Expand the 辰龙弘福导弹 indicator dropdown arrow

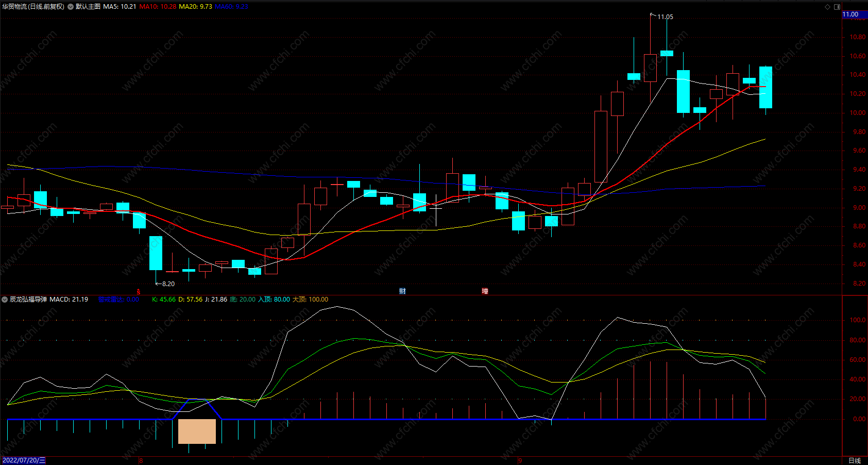tap(5, 300)
